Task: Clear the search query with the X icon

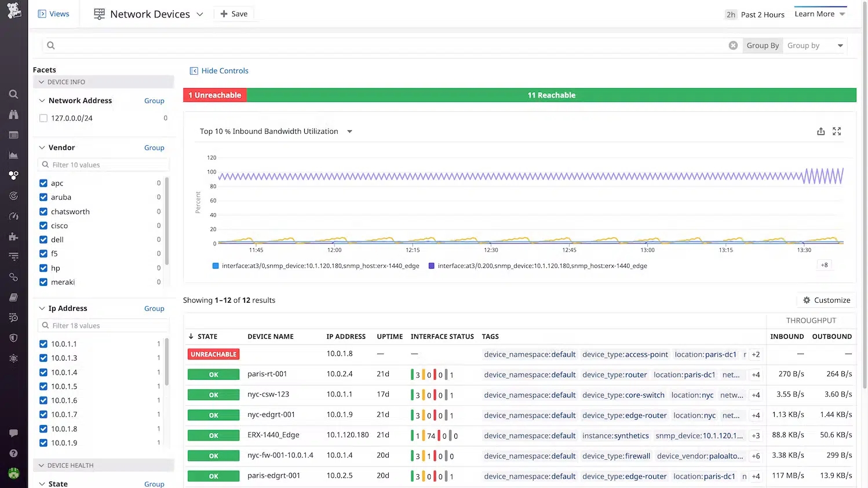Action: (733, 45)
